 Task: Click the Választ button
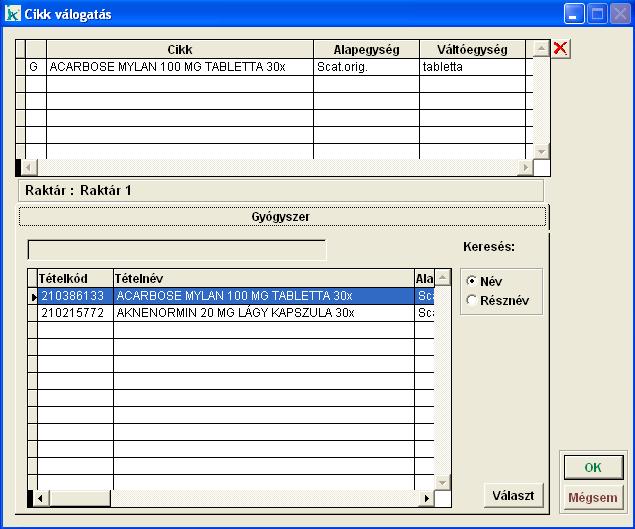[514, 495]
